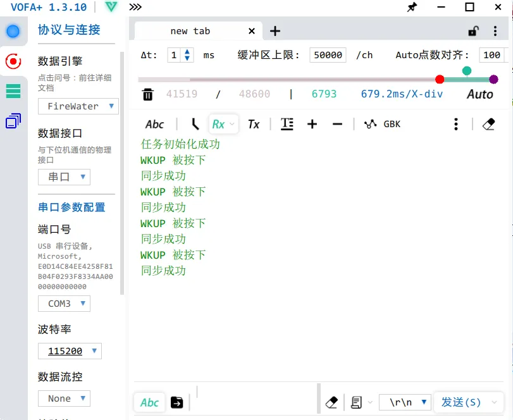Click the minus icon to decrease font size
The height and width of the screenshot is (420, 513).
pos(340,124)
